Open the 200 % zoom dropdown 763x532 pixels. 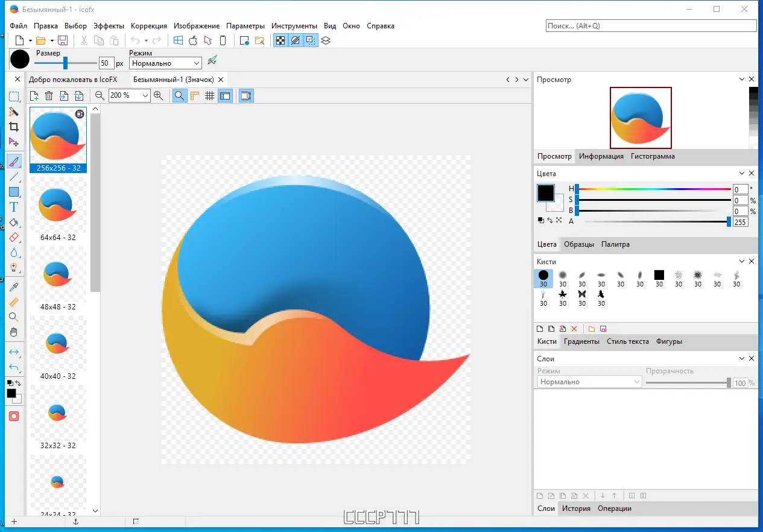click(x=129, y=95)
